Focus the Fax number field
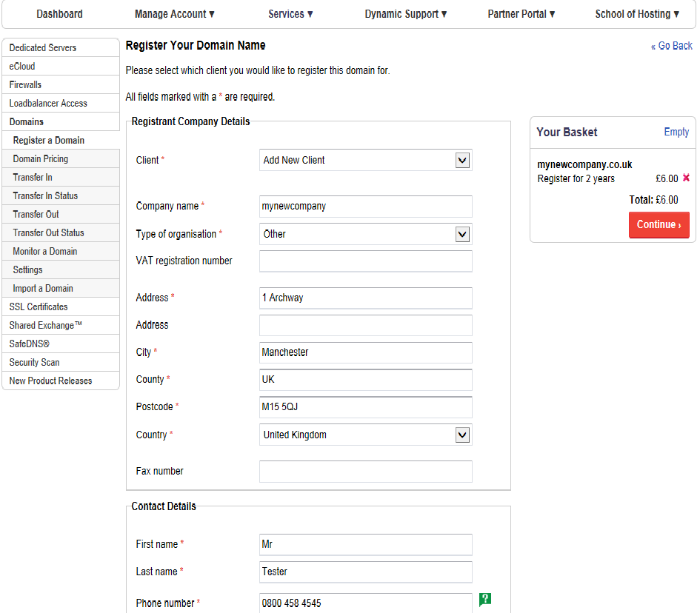 pyautogui.click(x=366, y=472)
